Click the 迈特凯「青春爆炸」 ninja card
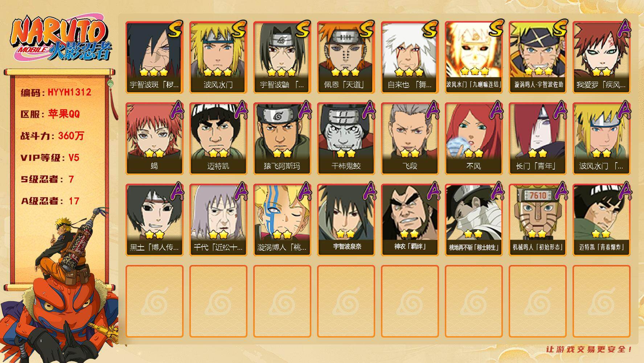The width and height of the screenshot is (644, 363). [601, 220]
